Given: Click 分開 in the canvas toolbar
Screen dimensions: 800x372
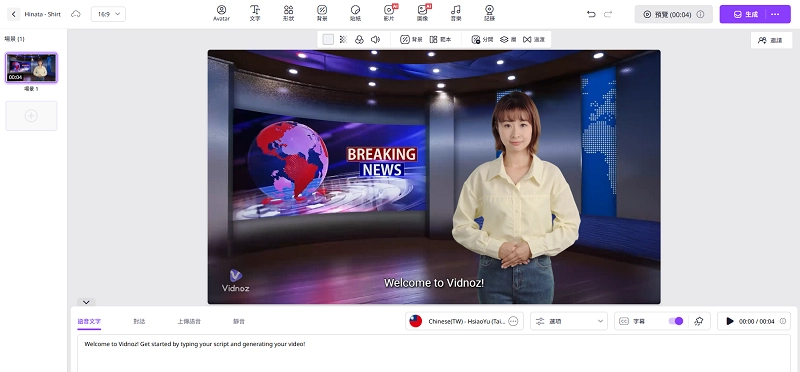Looking at the screenshot, I should [x=482, y=39].
